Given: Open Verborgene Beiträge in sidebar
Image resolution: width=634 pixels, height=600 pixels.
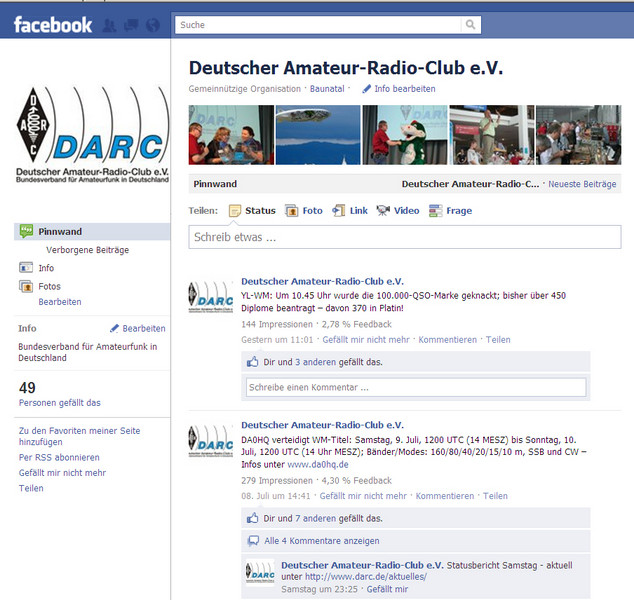Looking at the screenshot, I should [x=87, y=250].
